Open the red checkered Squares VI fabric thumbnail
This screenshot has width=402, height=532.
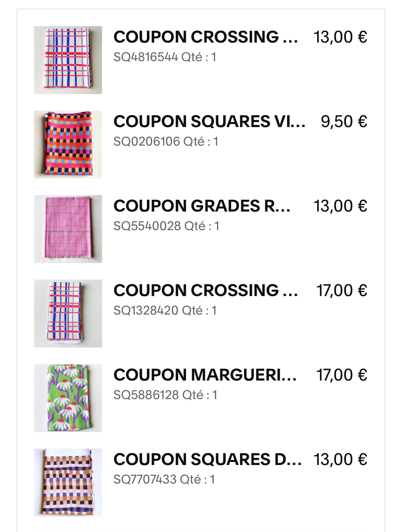(68, 145)
